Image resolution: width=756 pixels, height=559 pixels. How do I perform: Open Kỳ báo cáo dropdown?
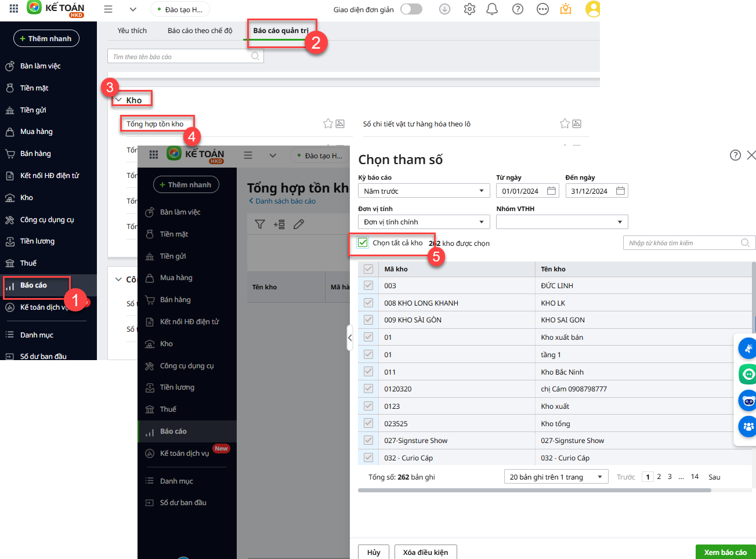coord(424,191)
